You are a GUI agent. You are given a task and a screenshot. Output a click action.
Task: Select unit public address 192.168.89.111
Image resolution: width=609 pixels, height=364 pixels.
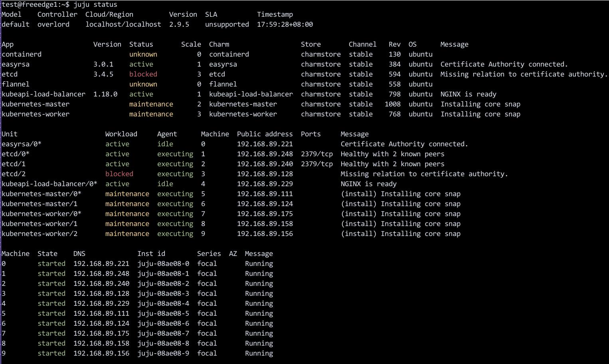pos(265,194)
